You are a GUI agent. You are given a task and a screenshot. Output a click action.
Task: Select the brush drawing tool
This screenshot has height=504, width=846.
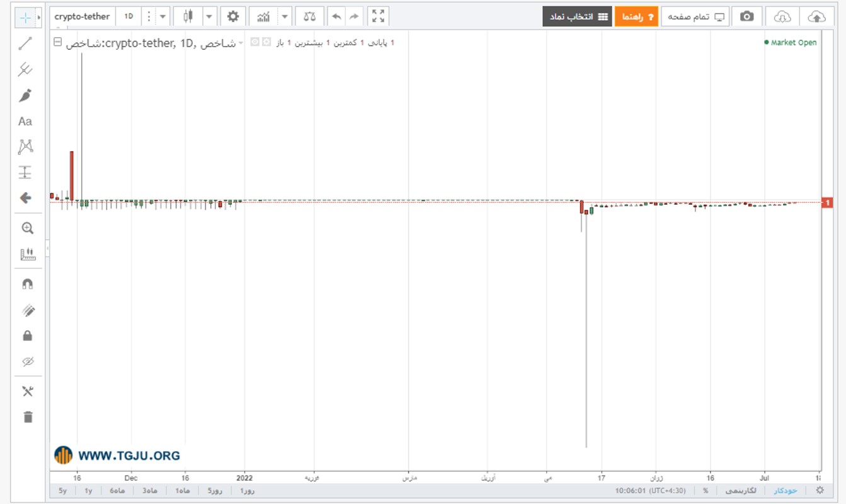25,95
